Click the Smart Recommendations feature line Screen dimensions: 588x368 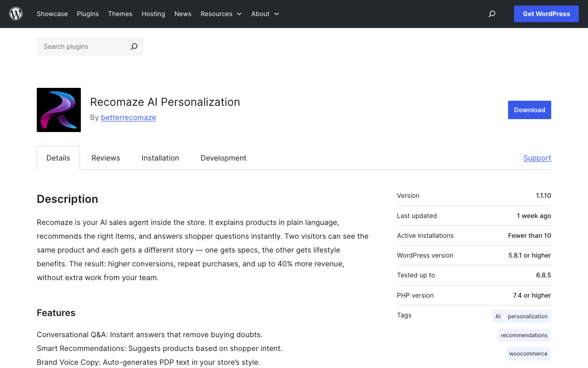(159, 349)
